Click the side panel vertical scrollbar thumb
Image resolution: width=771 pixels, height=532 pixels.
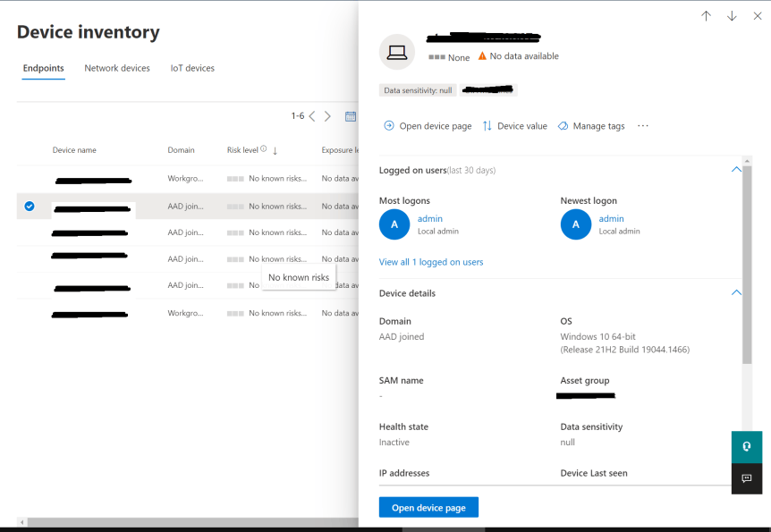pyautogui.click(x=747, y=265)
